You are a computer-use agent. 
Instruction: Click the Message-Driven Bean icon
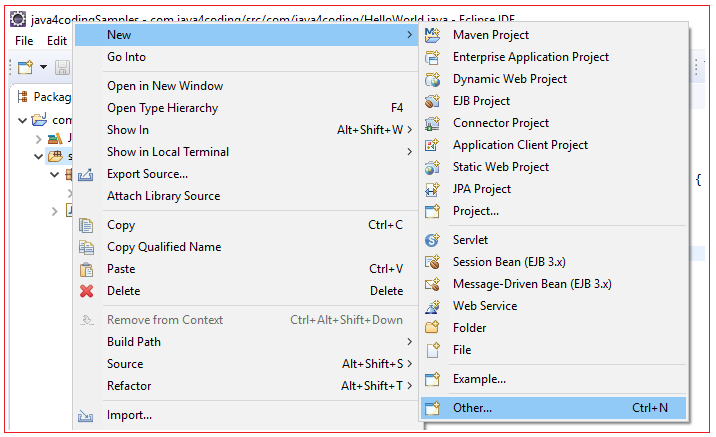(x=432, y=284)
